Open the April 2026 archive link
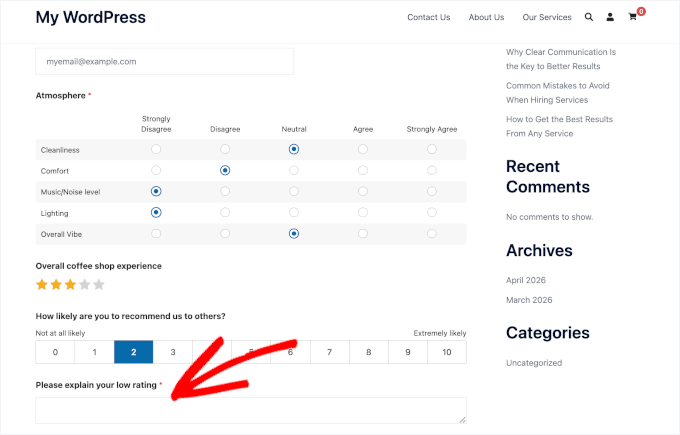The width and height of the screenshot is (680, 435). click(x=526, y=280)
